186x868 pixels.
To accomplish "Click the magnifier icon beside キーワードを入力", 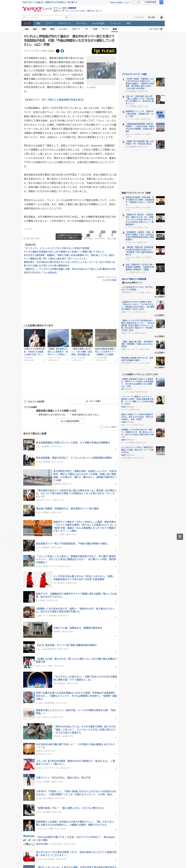I will pos(66,18).
